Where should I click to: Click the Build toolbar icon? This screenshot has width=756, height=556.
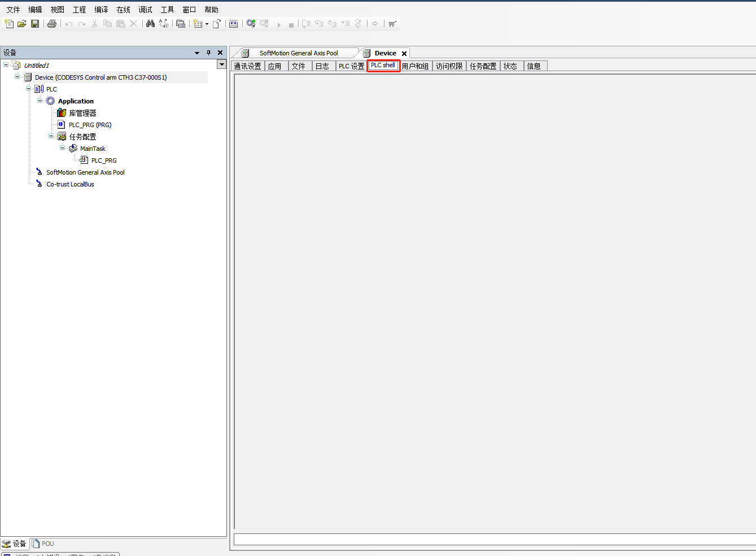tap(233, 24)
